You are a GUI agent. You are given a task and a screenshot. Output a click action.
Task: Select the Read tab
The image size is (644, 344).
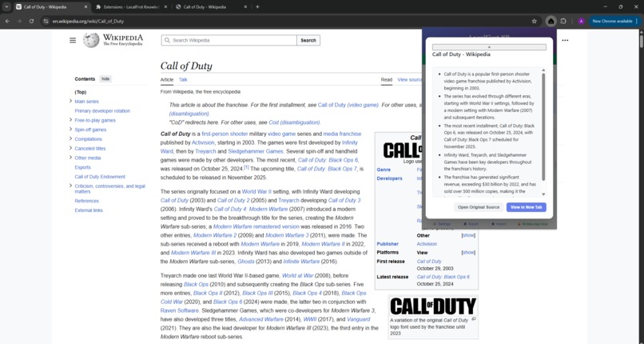[x=387, y=80]
